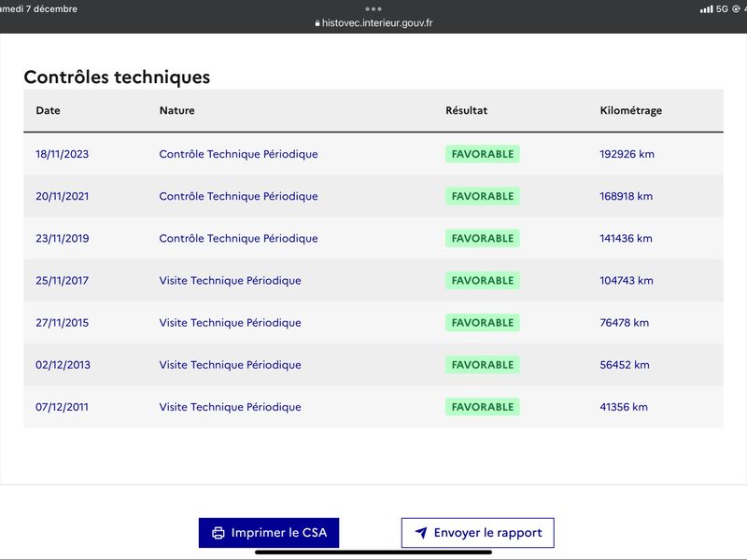Select the mileage 41356 km
747x560 pixels.
[624, 407]
